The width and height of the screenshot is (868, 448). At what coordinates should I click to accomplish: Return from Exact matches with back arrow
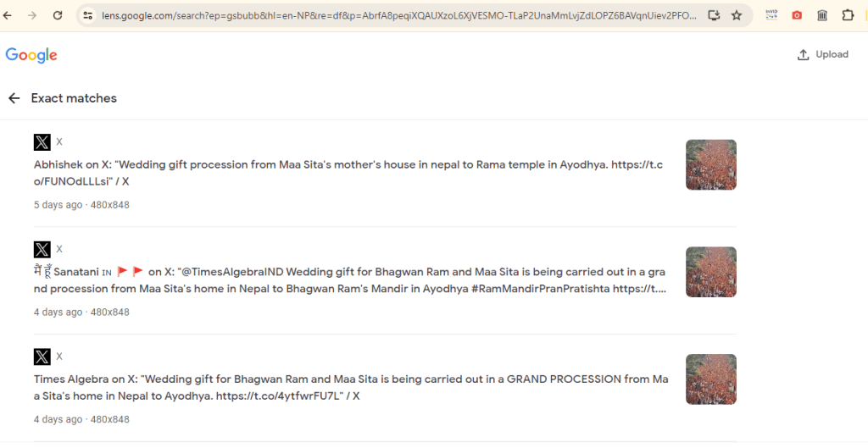point(14,98)
